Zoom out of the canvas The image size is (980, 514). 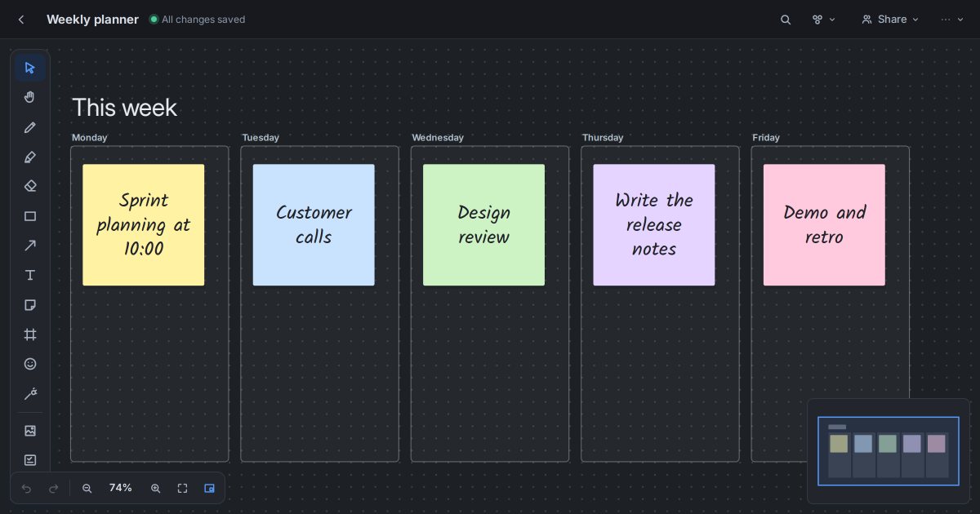87,488
